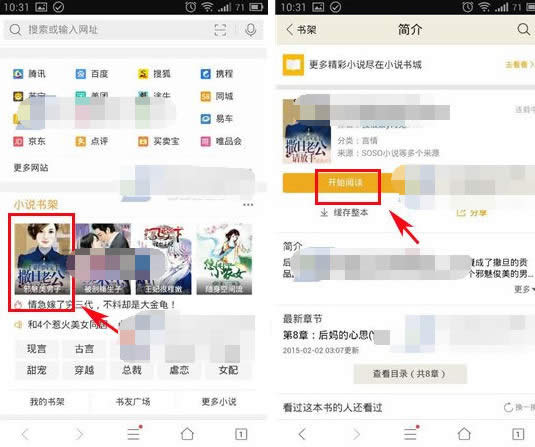Tap search icon on 简介 header
This screenshot has width=535, height=447.
[523, 29]
